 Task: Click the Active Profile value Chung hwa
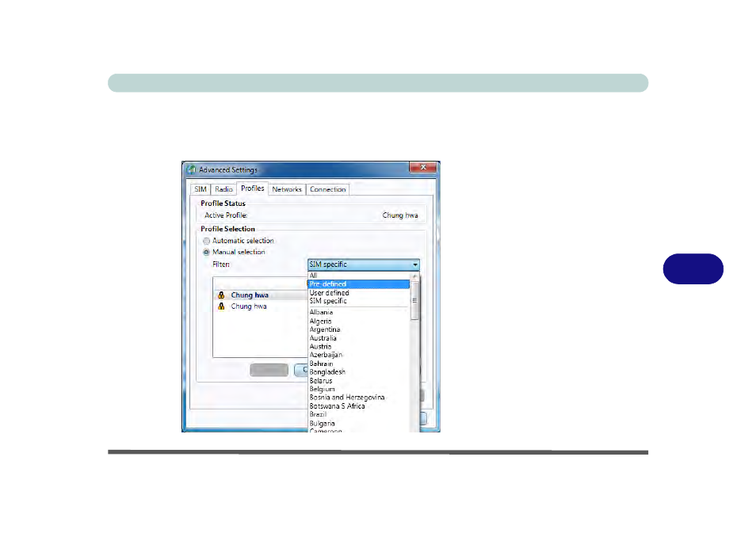click(400, 215)
